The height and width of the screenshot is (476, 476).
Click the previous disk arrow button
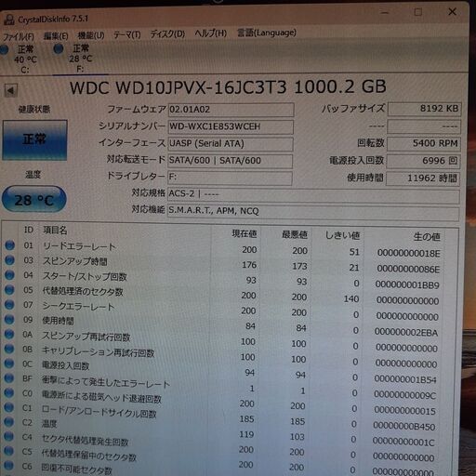coord(11,90)
